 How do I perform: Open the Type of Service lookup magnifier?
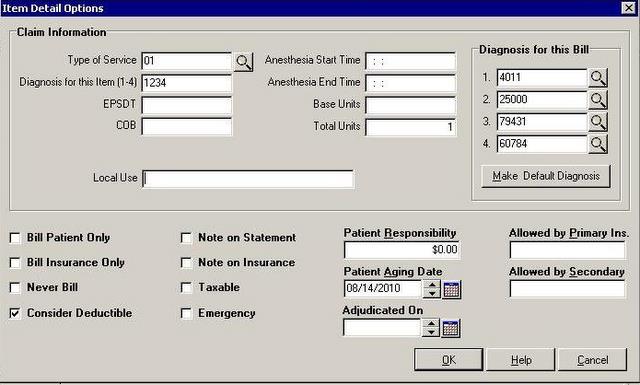coord(244,62)
